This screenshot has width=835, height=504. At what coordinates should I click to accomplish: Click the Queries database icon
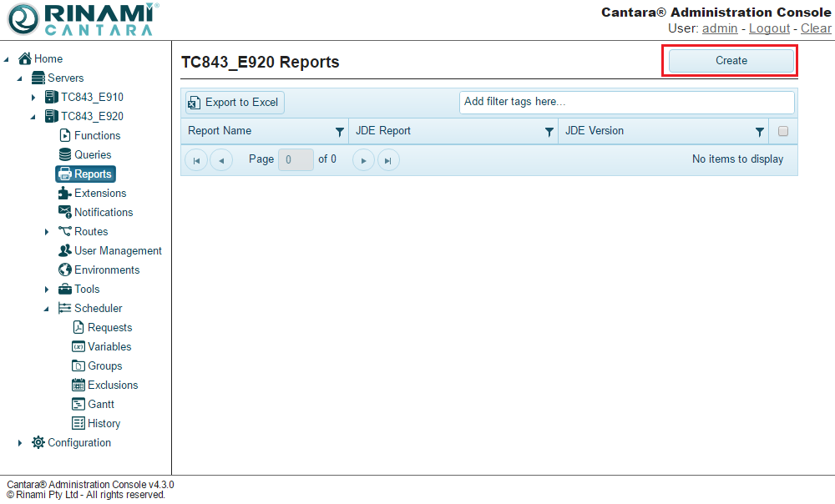[65, 154]
